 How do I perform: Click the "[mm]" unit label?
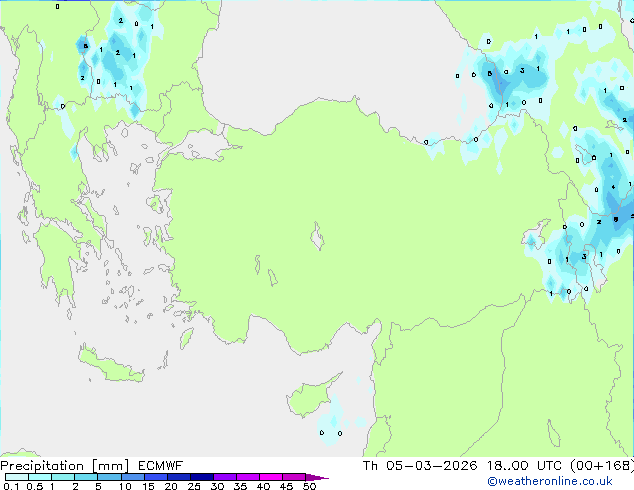click(111, 466)
